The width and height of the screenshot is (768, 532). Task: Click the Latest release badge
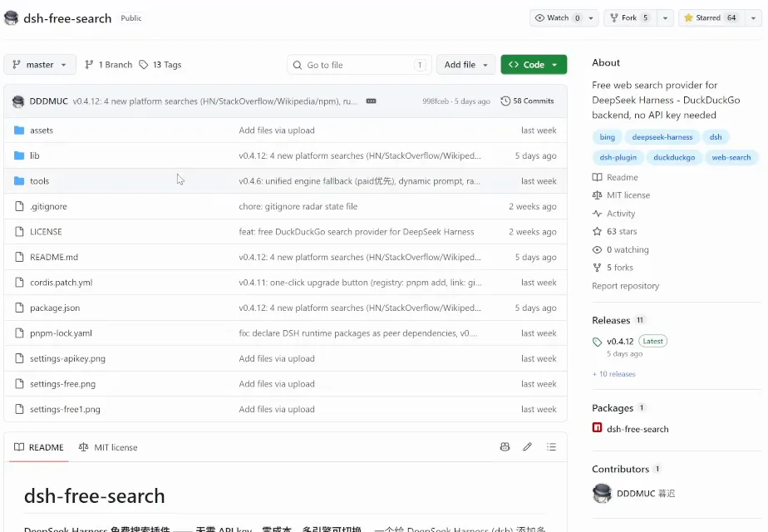[653, 342]
